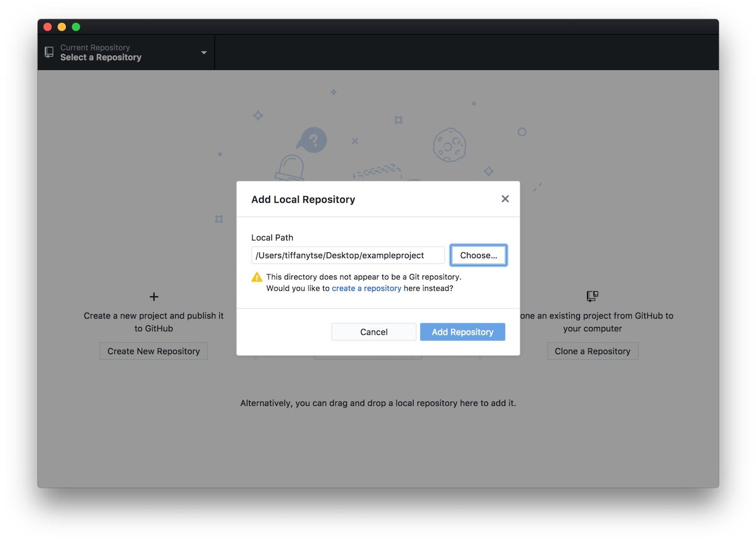Viewport: 756px width, 540px height.
Task: Confirm with the Add Repository button
Action: click(x=462, y=332)
